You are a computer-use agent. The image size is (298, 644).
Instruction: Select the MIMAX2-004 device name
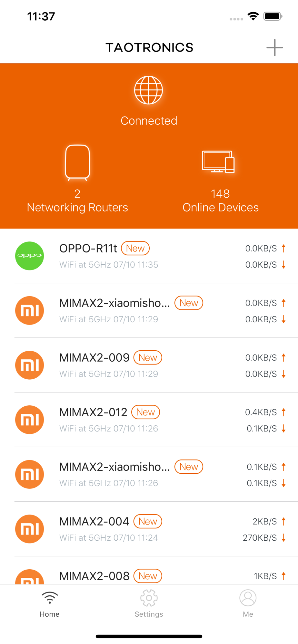94,521
